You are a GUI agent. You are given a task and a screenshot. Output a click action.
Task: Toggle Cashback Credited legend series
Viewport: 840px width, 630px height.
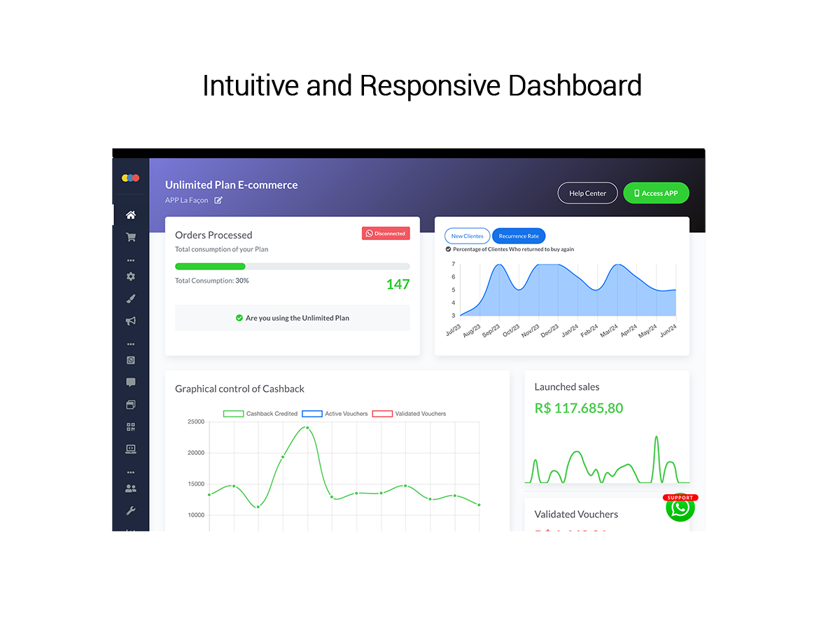260,414
